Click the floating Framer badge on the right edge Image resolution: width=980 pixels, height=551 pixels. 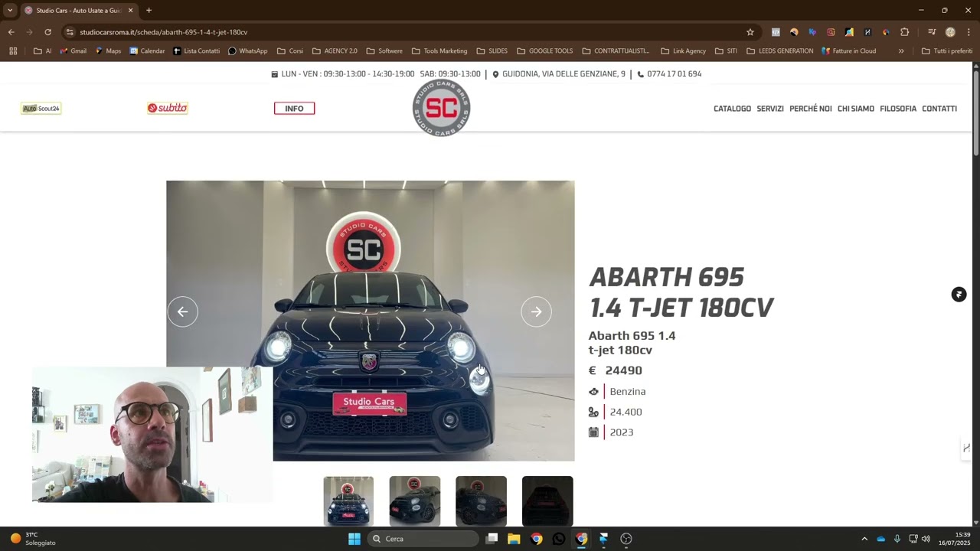959,295
